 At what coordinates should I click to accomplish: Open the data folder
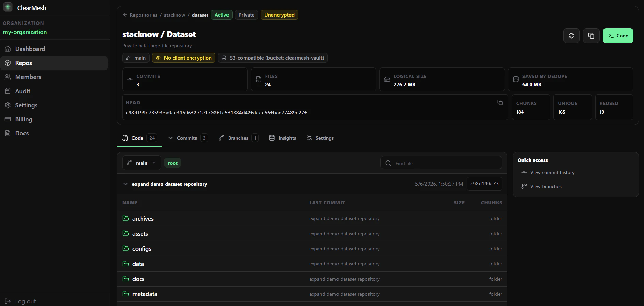point(138,264)
